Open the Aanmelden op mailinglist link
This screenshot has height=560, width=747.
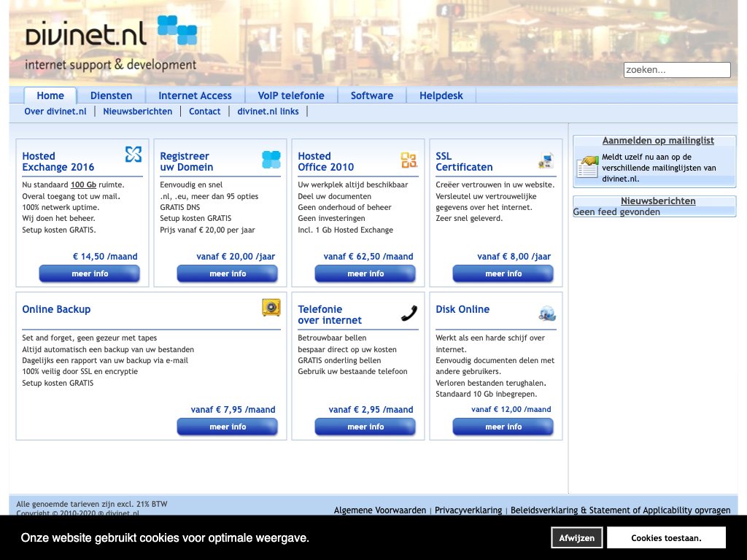658,141
